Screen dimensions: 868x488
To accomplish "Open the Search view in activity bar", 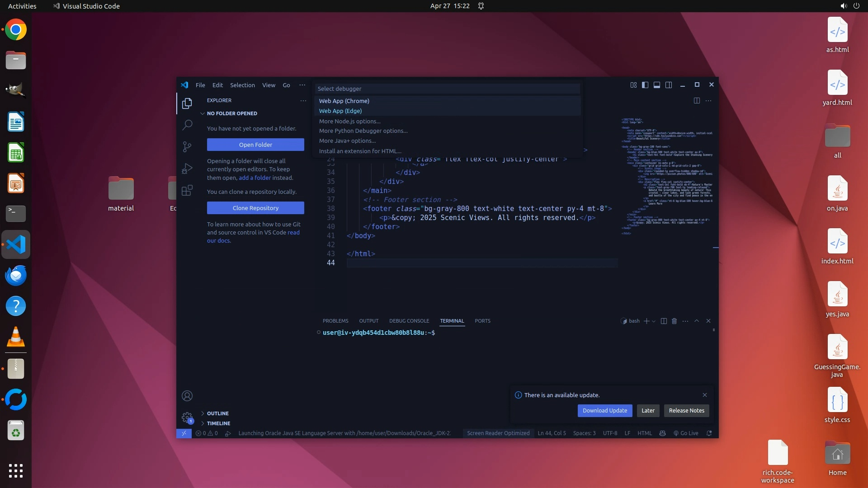I will click(x=187, y=125).
